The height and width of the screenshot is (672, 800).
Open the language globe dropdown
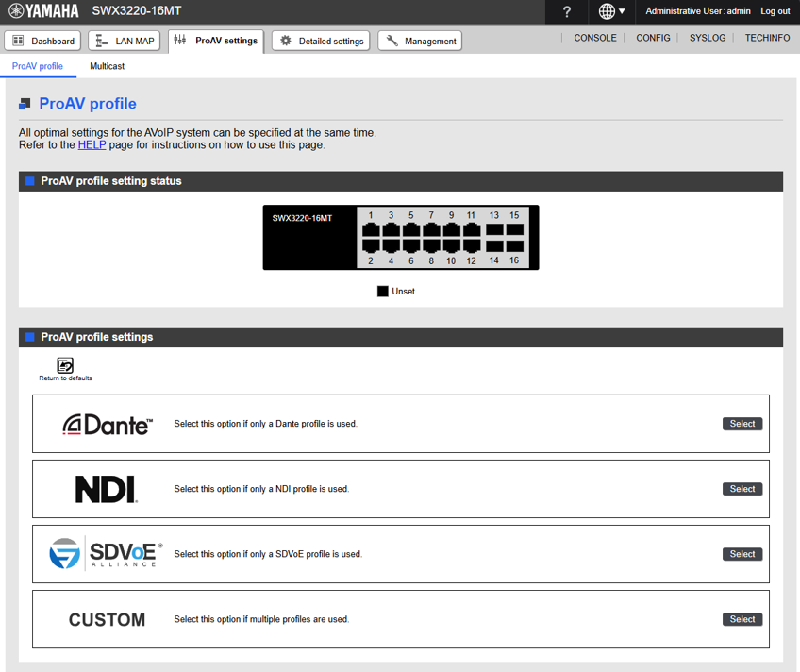click(x=612, y=11)
